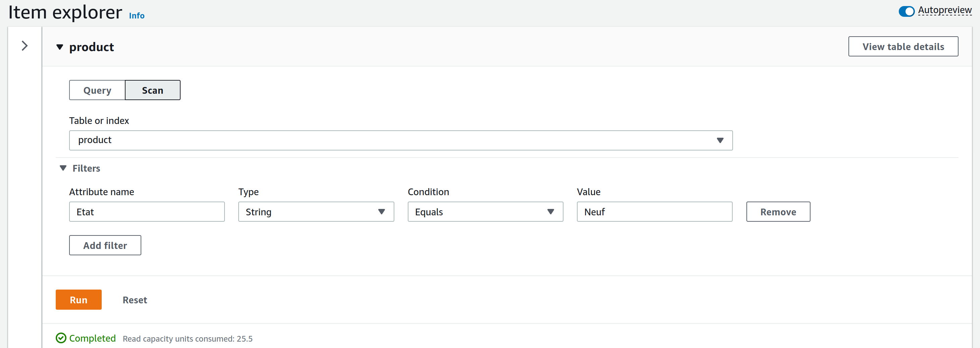Open View table details

coord(903,46)
